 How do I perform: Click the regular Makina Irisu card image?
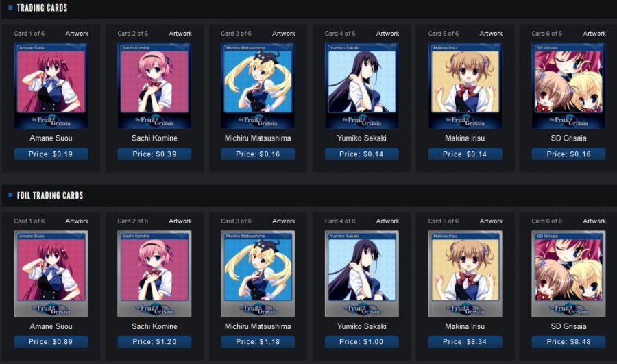point(465,86)
